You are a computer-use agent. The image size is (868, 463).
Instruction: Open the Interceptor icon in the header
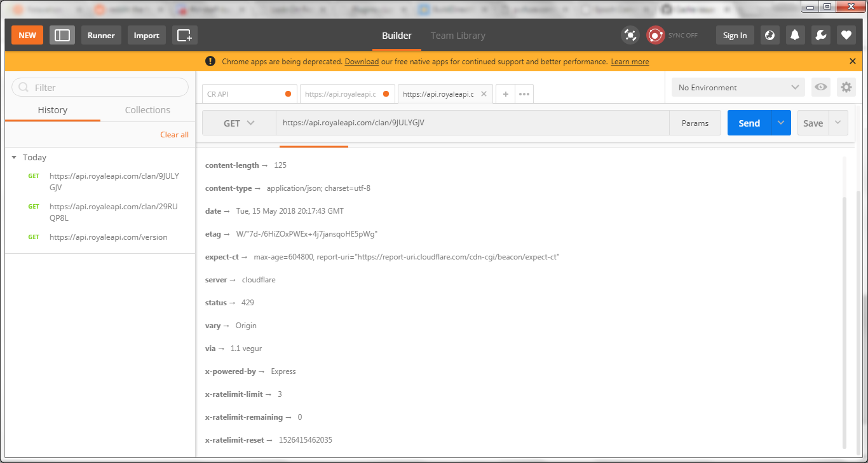pos(630,36)
